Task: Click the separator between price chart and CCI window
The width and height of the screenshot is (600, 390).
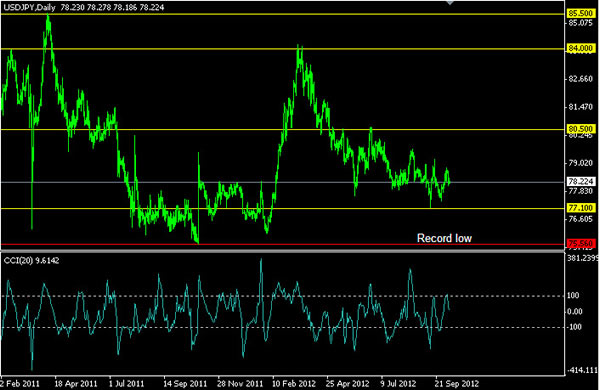Action: [x=282, y=251]
